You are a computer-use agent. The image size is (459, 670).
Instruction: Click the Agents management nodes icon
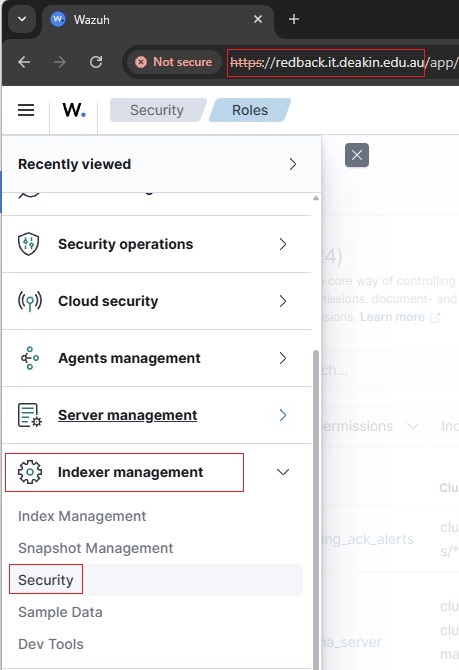click(29, 358)
